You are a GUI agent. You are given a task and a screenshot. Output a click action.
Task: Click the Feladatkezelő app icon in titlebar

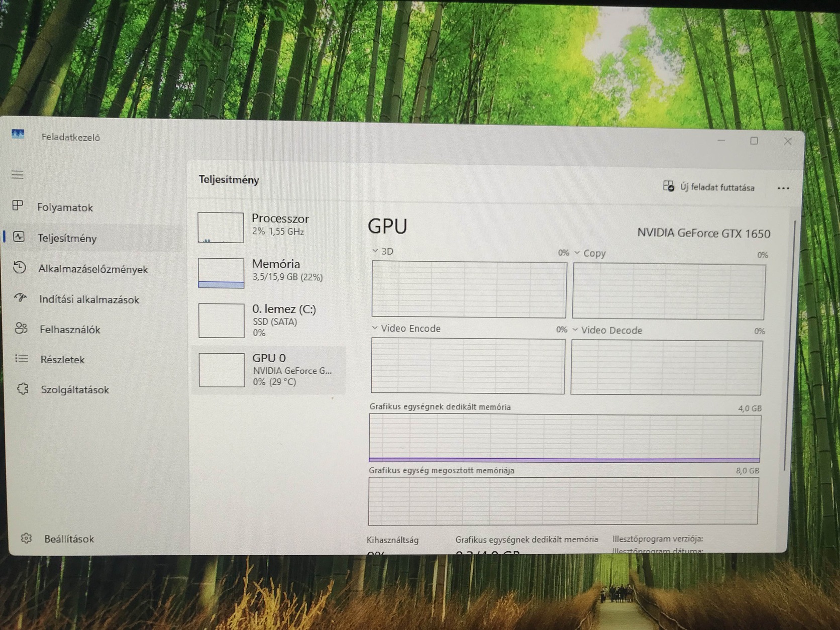[x=19, y=135]
